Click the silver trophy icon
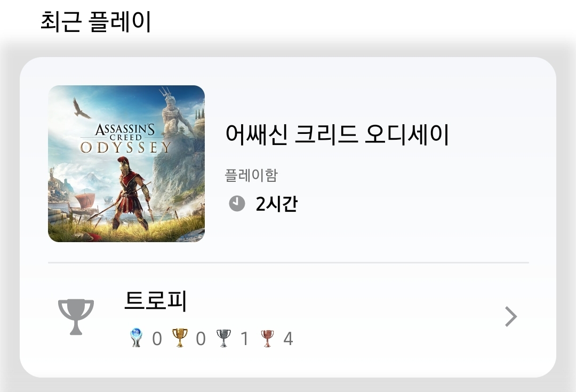 click(x=223, y=338)
